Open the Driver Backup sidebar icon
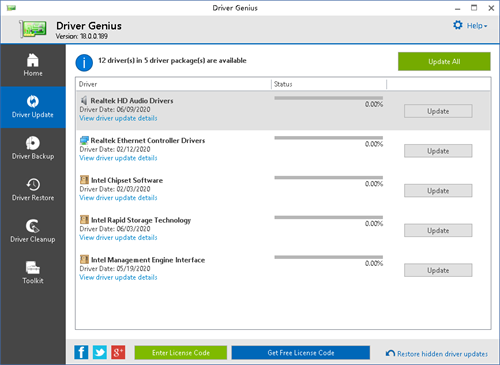 (x=33, y=143)
